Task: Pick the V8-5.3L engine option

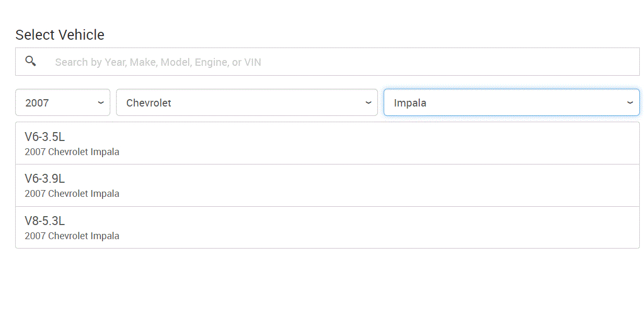Action: 327,227
